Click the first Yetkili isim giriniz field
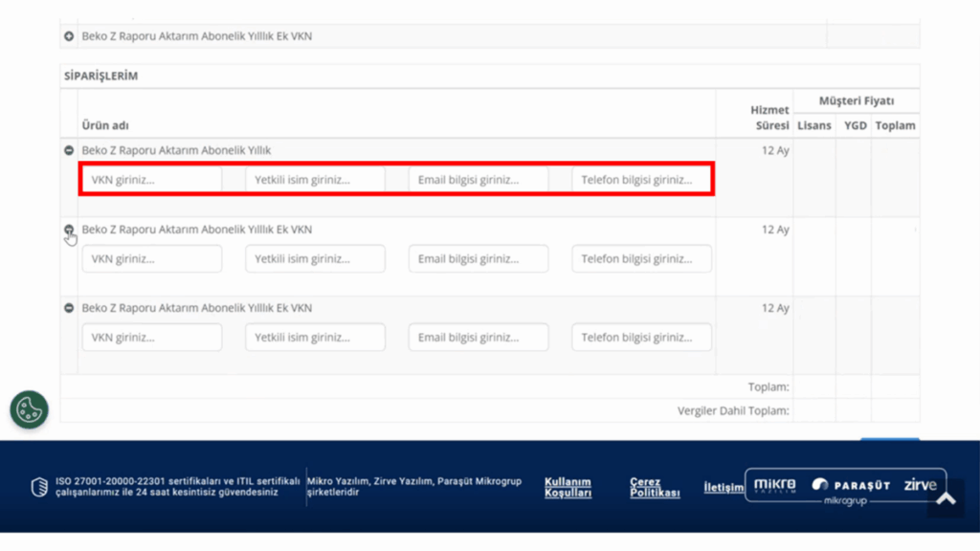 [315, 180]
